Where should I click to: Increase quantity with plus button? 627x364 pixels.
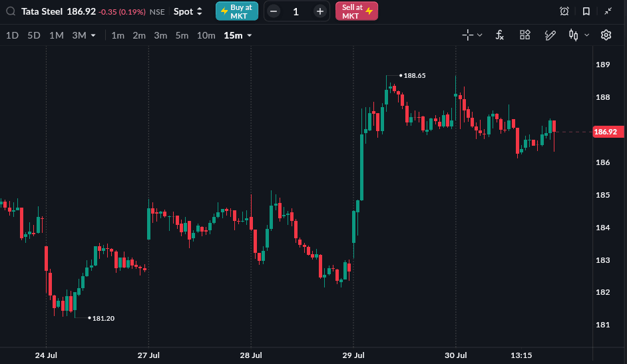tap(320, 11)
